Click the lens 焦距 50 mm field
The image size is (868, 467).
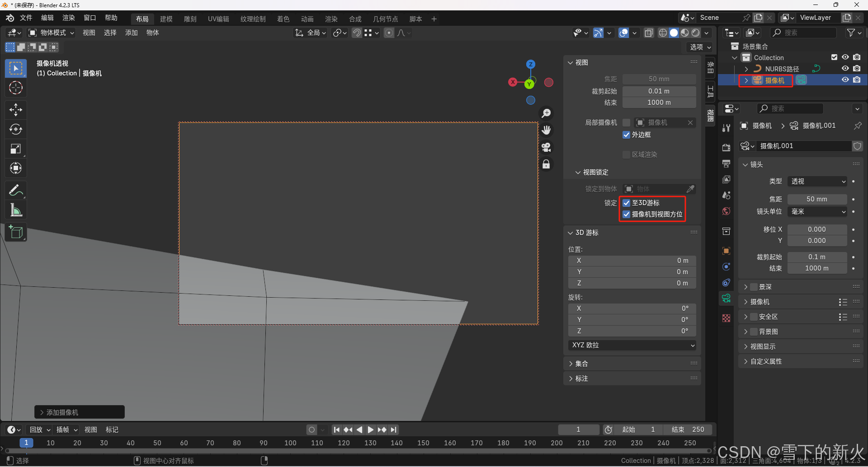coord(817,199)
